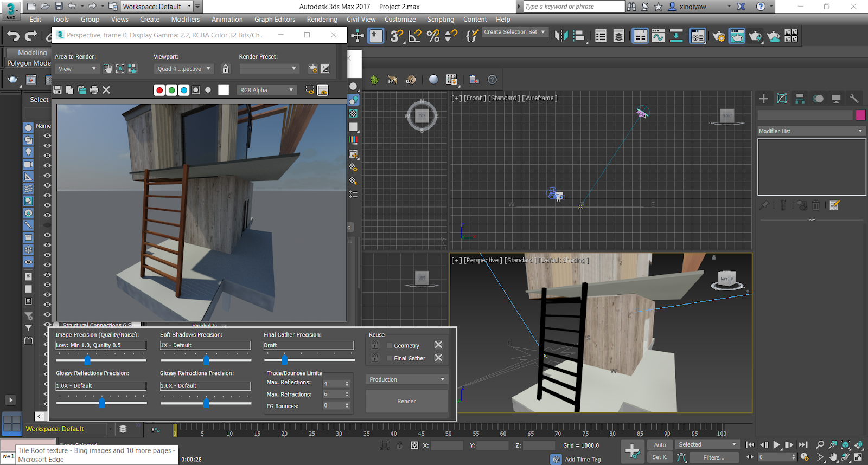Open the Utilities wrench panel

click(x=854, y=99)
